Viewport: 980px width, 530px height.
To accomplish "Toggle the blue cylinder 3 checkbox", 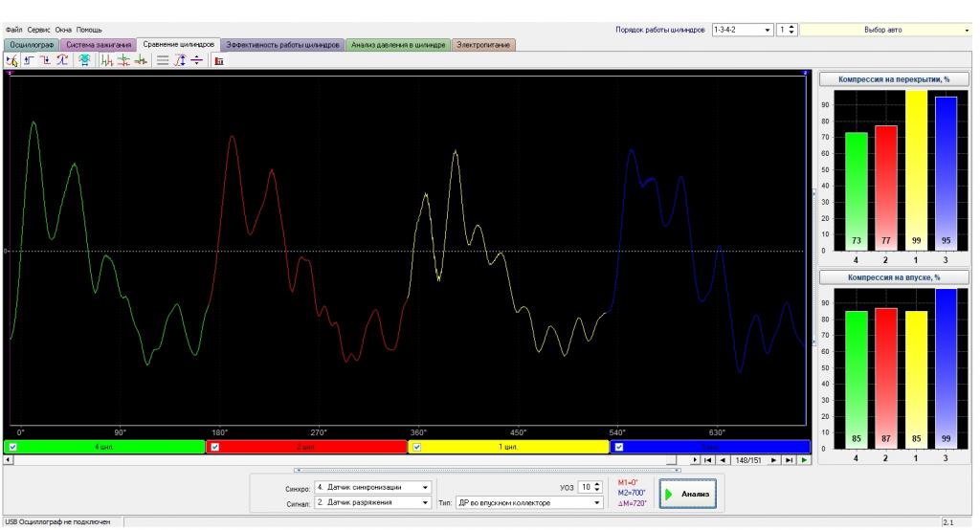I will point(619,447).
